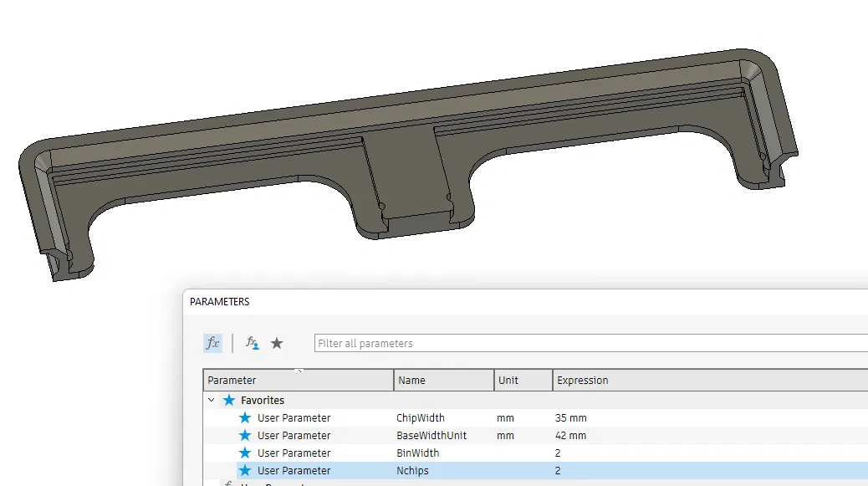Sort by the Unit column header
Viewport: 868px width, 486px height.
pos(523,381)
